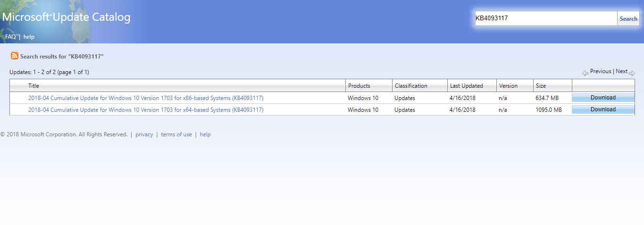Click the Previous pagination link
Screen dimensions: 644x225
pos(601,71)
